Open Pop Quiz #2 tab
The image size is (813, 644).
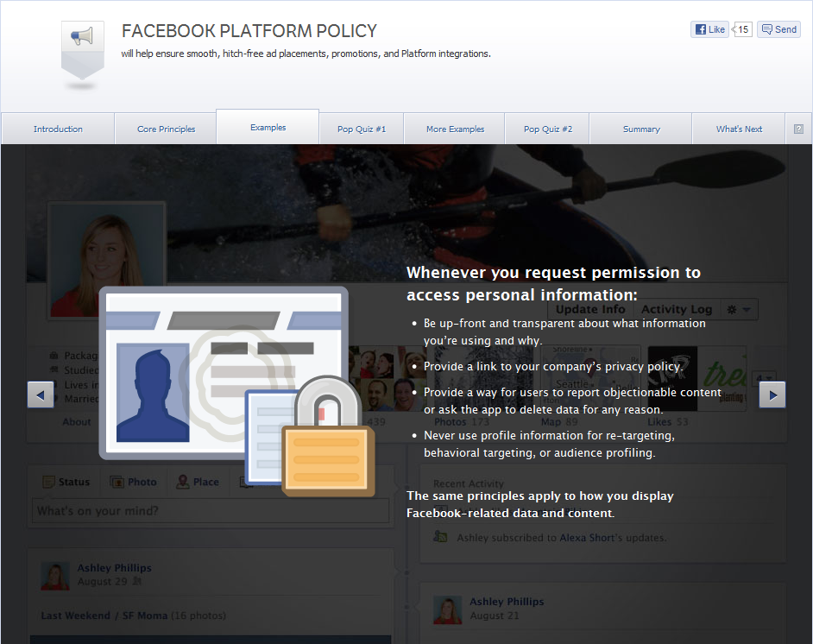pos(547,129)
